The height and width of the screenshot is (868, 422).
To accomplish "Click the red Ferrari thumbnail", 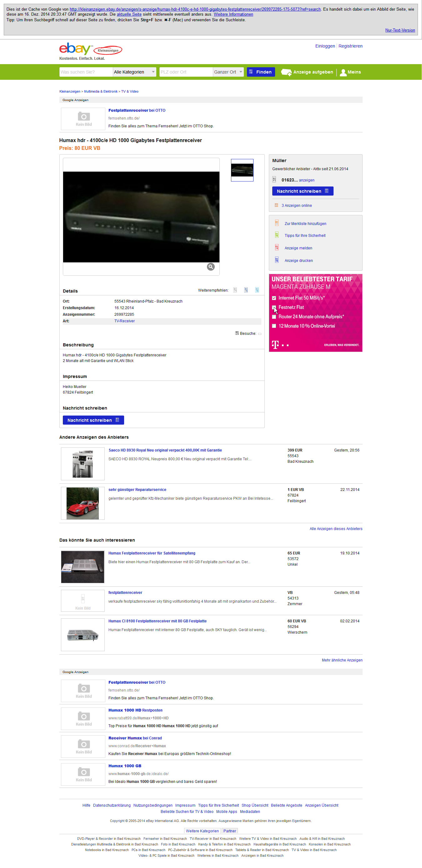I will (x=83, y=503).
